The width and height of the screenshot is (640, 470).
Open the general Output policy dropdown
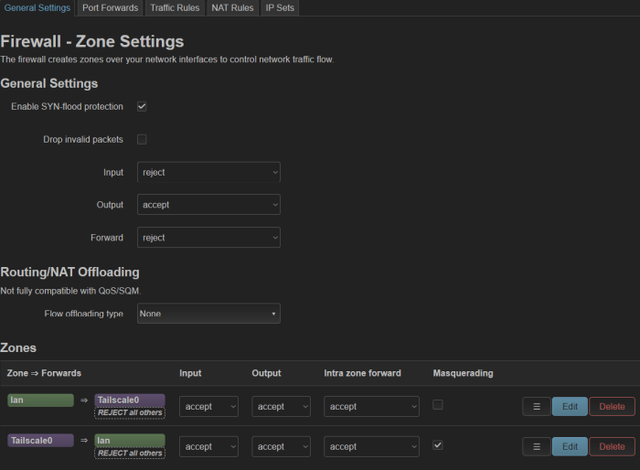[209, 205]
